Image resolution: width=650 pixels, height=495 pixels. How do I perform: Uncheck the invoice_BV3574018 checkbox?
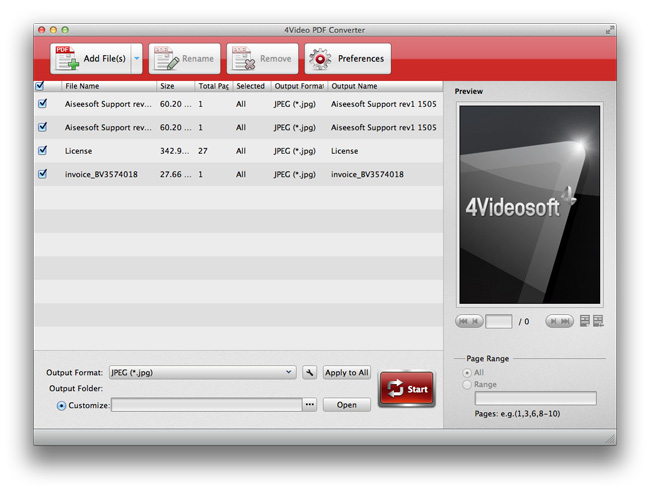click(x=42, y=174)
